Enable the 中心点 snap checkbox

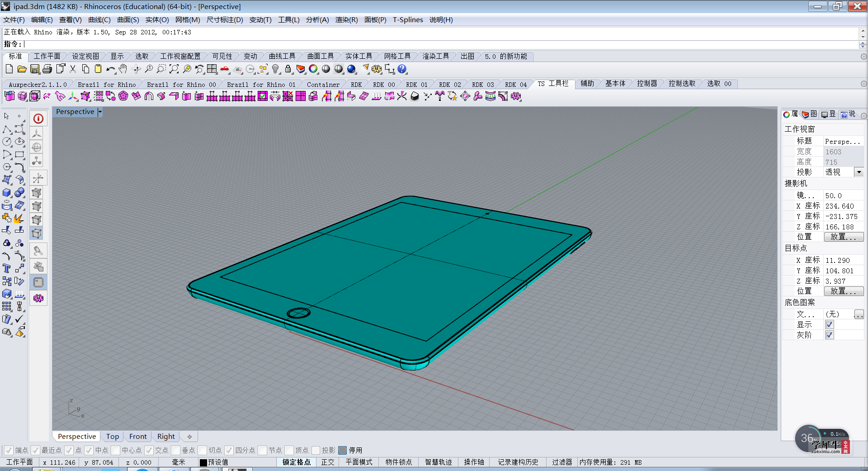pyautogui.click(x=115, y=450)
